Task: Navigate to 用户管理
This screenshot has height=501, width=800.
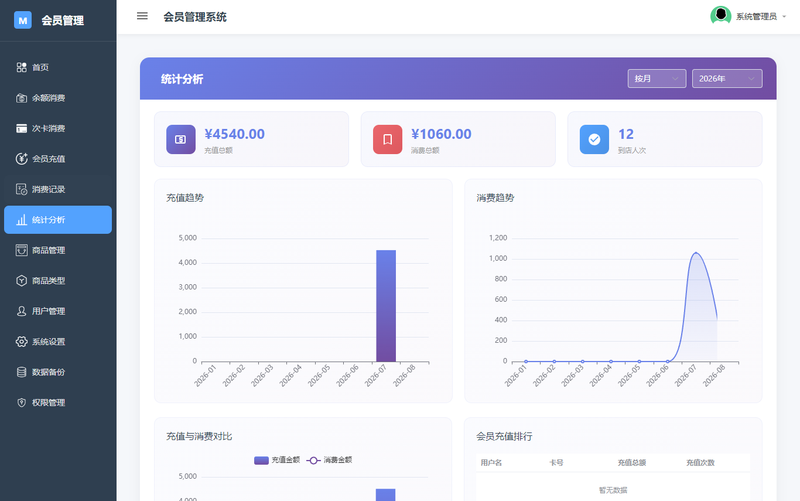Action: (58, 311)
